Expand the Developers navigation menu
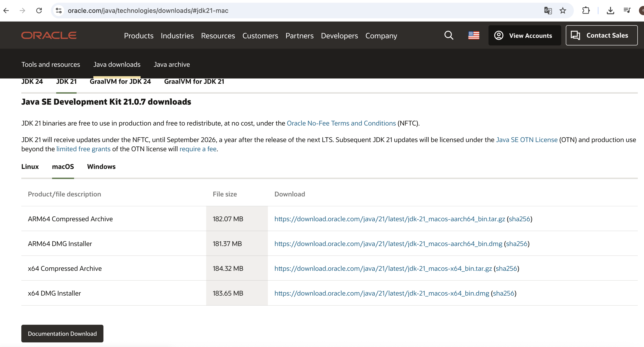Image resolution: width=644 pixels, height=347 pixels. point(339,36)
